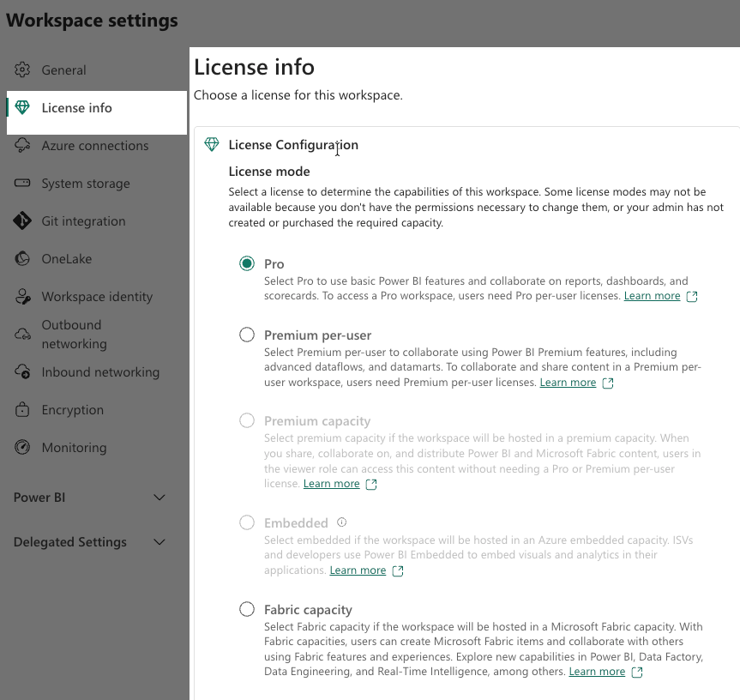Click external link icon beside Embedded Learn more

tap(398, 570)
